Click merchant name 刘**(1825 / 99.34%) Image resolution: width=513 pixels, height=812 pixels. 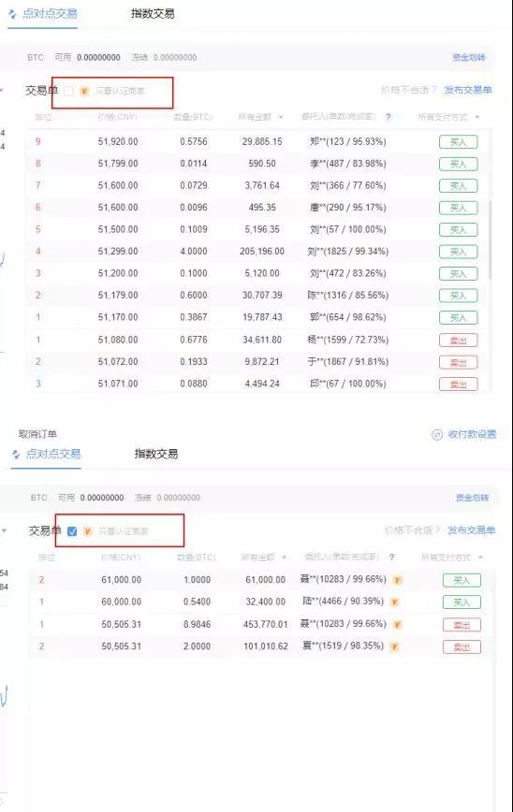click(347, 251)
